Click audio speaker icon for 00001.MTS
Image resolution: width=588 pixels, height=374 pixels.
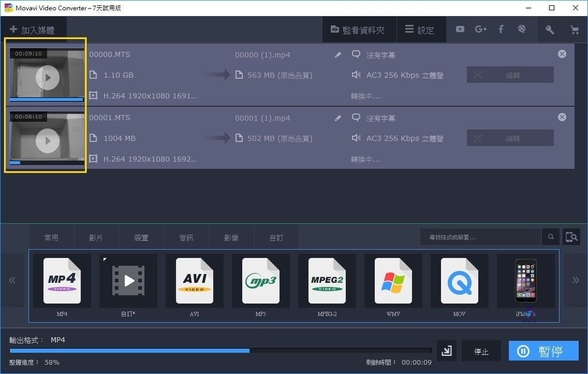point(356,138)
